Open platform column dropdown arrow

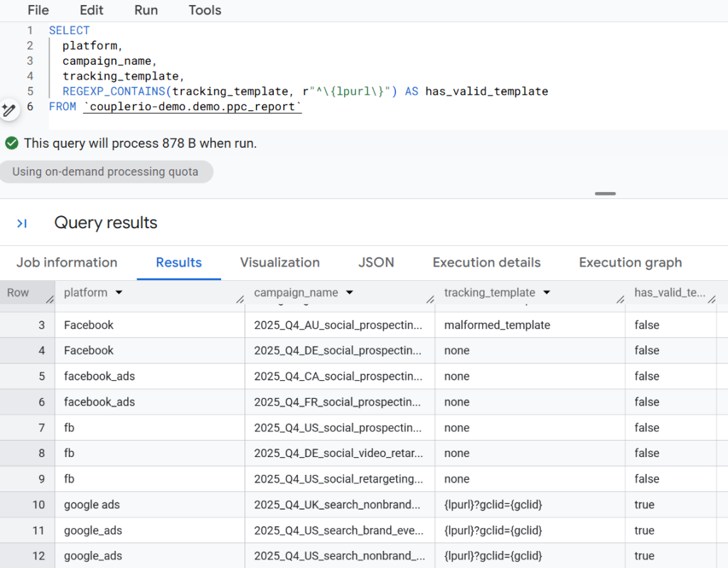click(119, 293)
